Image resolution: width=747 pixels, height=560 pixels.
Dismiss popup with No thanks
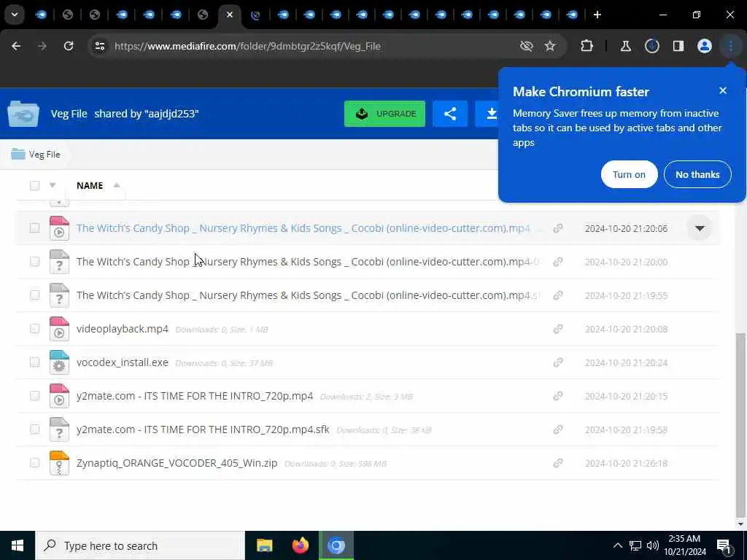click(x=697, y=174)
